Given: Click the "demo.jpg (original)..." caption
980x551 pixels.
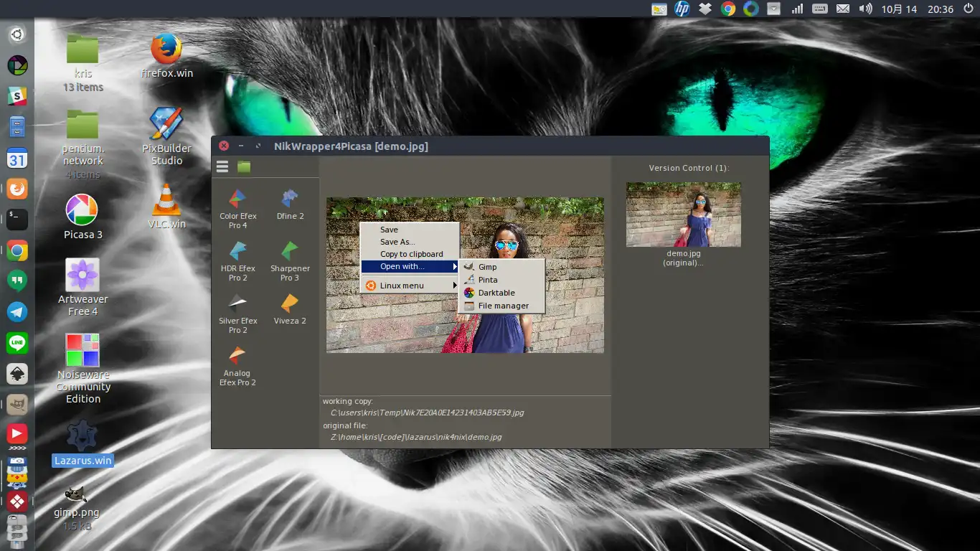Looking at the screenshot, I should [683, 258].
